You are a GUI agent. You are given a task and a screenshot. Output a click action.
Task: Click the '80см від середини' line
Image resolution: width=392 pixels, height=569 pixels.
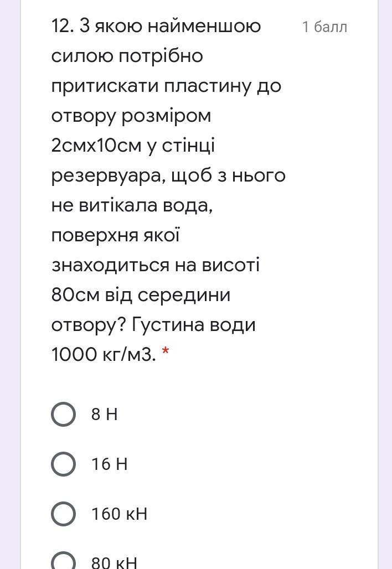pyautogui.click(x=141, y=294)
